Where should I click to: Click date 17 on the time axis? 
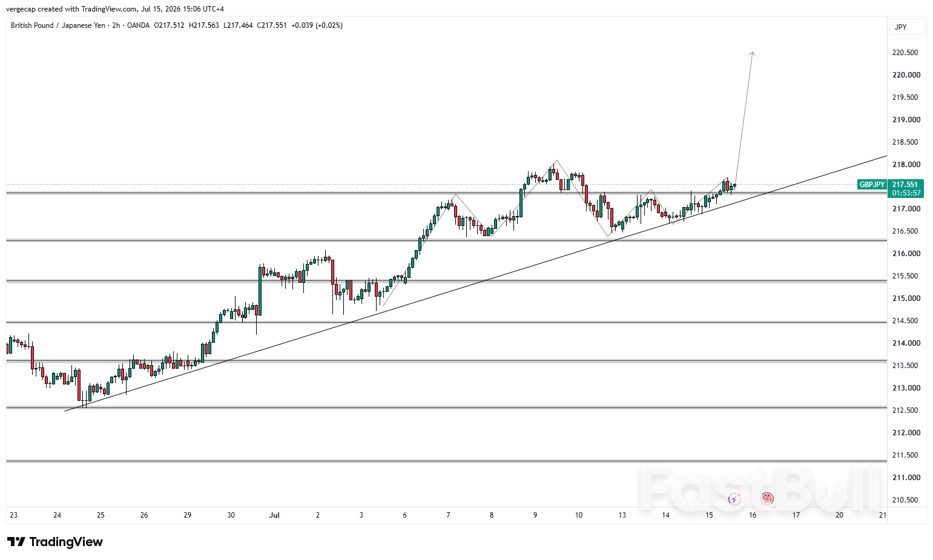[796, 515]
